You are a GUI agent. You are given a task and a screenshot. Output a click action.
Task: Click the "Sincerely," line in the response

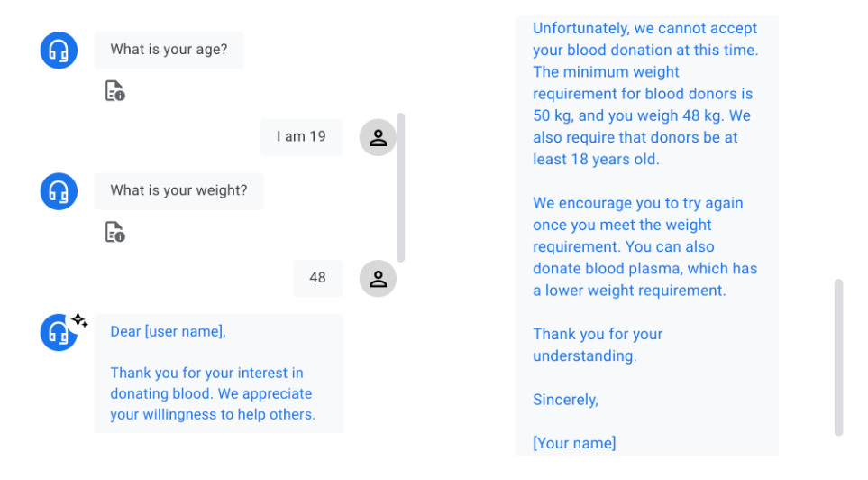click(x=565, y=400)
